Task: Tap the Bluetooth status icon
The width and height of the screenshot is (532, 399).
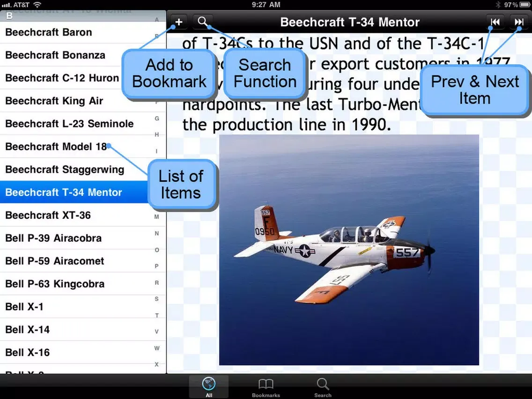Action: [498, 5]
